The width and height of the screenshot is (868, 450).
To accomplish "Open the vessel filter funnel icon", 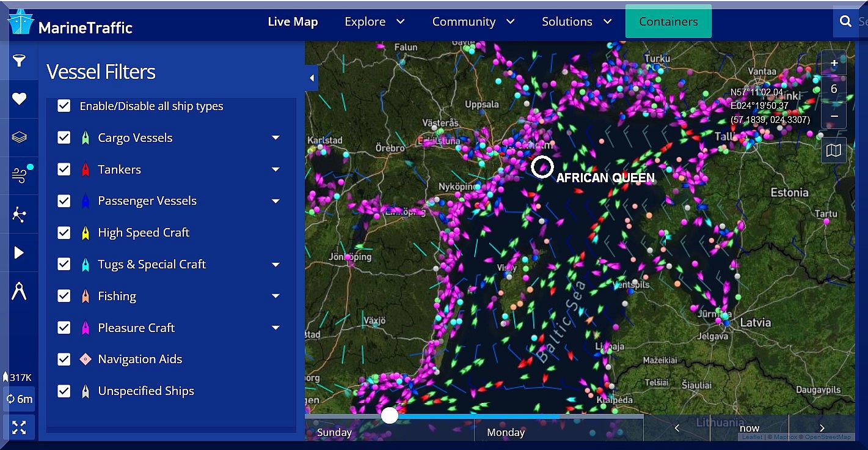I will 20,61.
